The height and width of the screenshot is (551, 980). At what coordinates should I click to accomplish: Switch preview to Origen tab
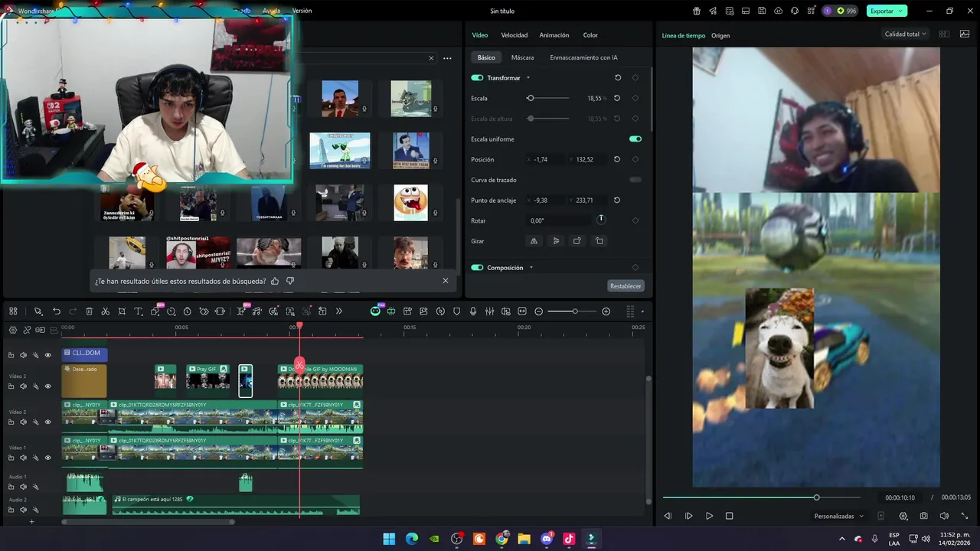[720, 35]
